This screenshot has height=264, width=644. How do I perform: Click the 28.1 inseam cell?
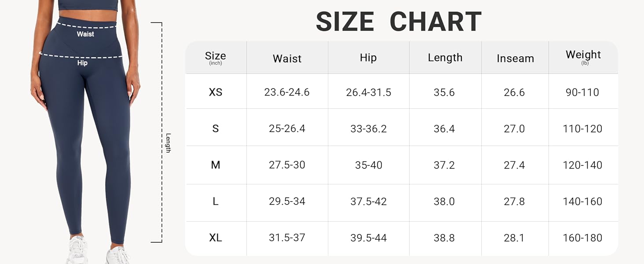[x=514, y=238]
